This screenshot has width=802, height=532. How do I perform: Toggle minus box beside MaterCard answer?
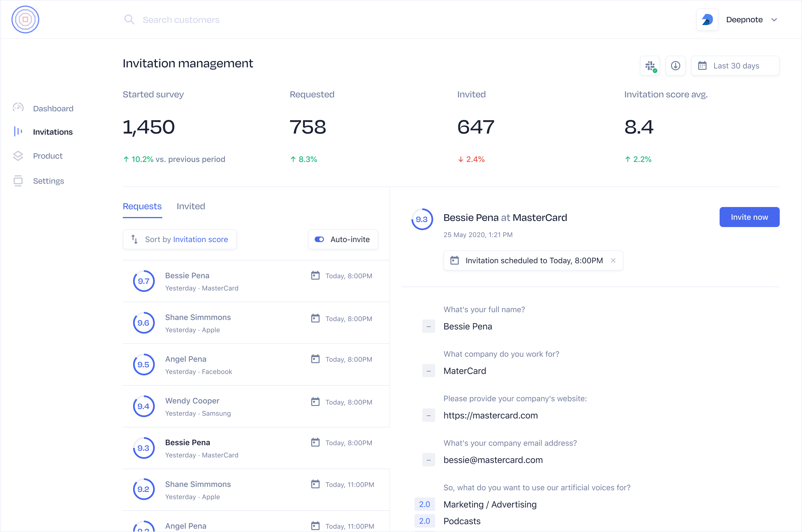(428, 371)
